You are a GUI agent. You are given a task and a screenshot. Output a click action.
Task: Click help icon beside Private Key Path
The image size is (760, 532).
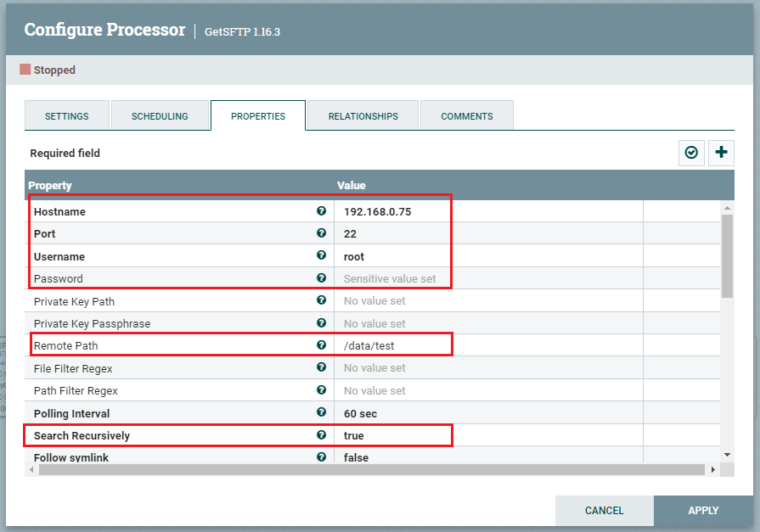click(321, 300)
